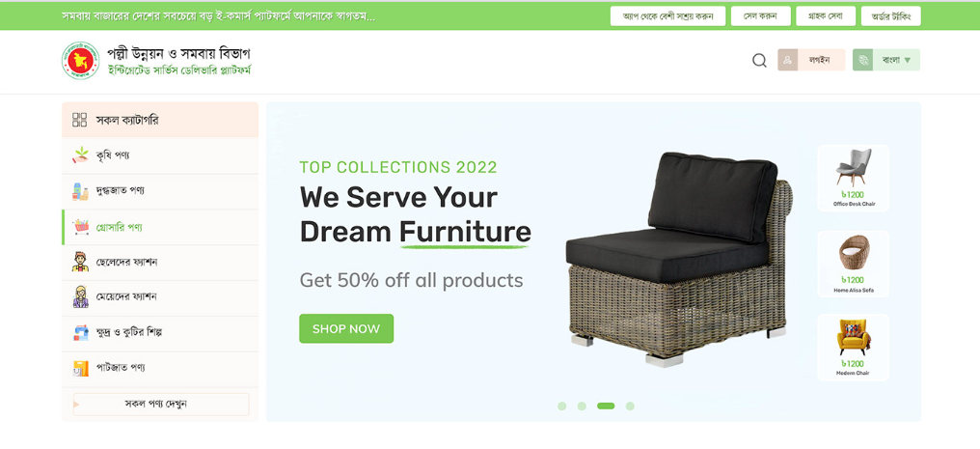Viewport: 980px width, 449px height.
Task: Click the magnifier search icon
Action: pos(759,61)
